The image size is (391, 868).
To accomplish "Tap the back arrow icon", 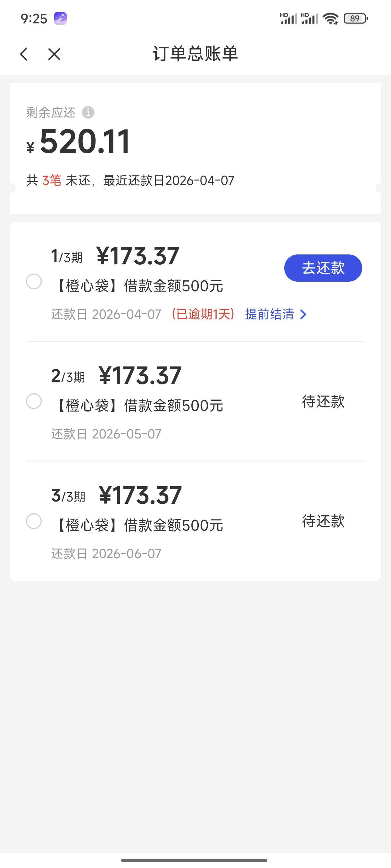I will (24, 54).
